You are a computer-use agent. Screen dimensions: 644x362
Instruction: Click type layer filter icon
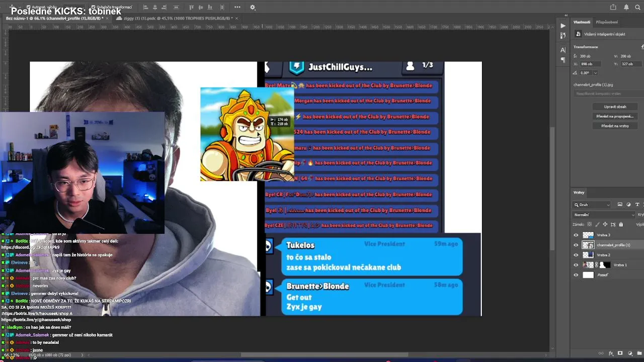pos(637,205)
